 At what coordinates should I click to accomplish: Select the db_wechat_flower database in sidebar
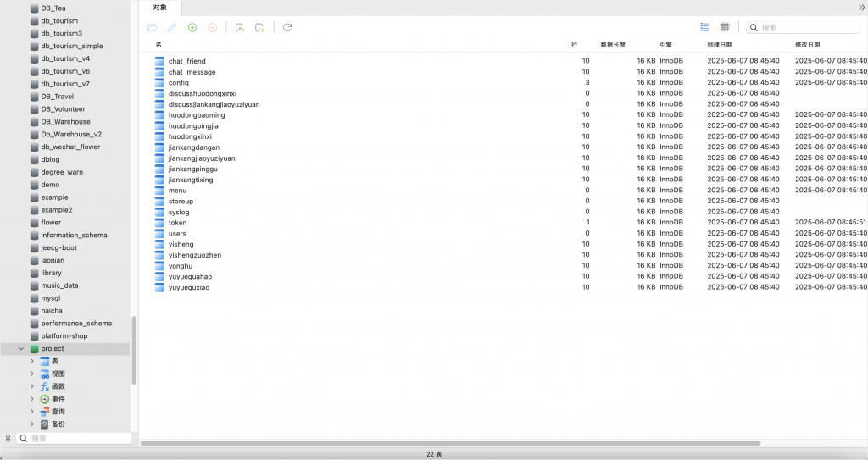(70, 147)
